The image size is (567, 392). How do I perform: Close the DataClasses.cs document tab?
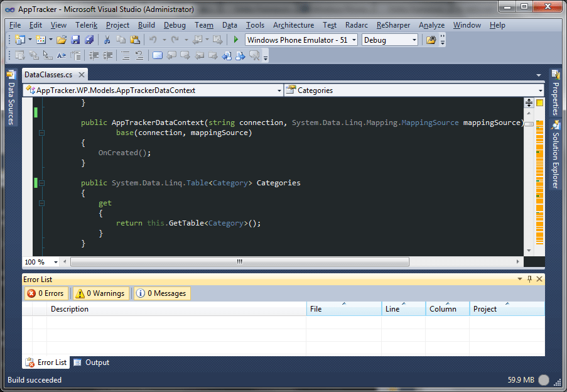click(82, 75)
